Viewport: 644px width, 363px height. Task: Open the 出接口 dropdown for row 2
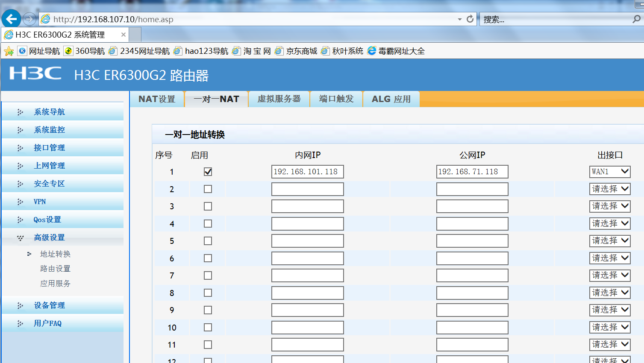(x=610, y=189)
